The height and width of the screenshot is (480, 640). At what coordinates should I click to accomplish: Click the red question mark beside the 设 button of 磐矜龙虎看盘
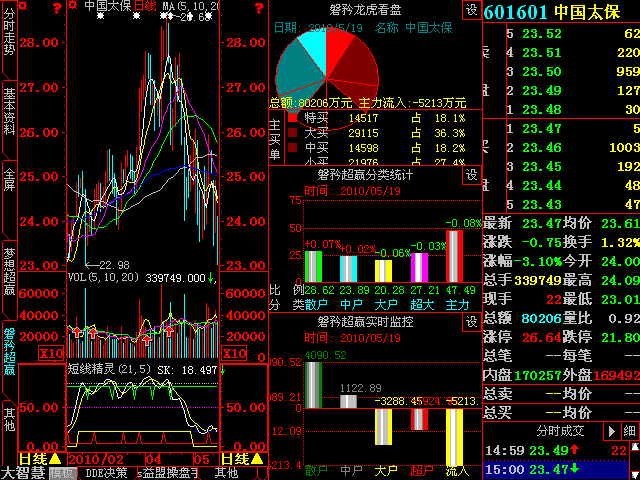point(259,7)
